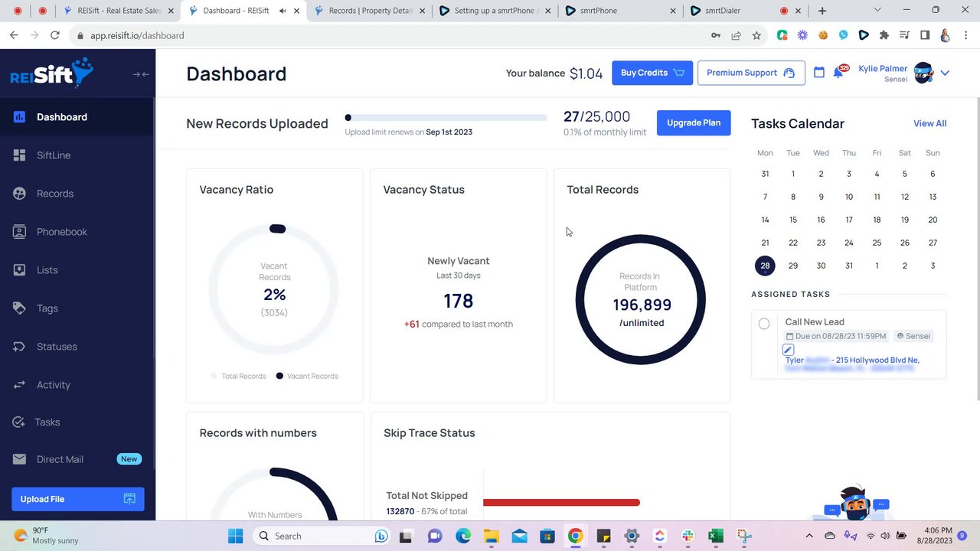
Task: Toggle Vacant Records legend item
Action: pos(307,376)
